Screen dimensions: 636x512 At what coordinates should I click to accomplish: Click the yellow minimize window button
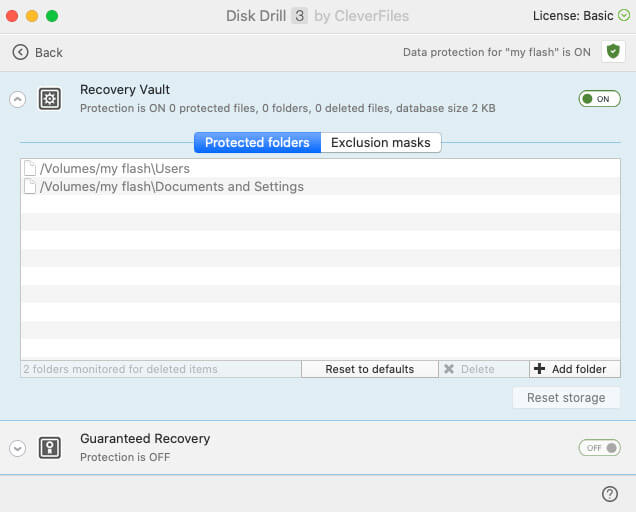coord(32,16)
